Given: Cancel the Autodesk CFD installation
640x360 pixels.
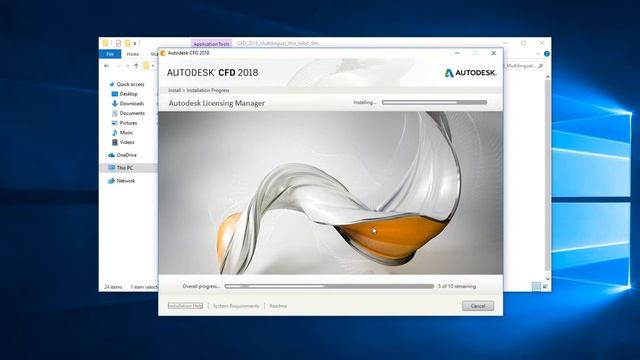Looking at the screenshot, I should [478, 306].
